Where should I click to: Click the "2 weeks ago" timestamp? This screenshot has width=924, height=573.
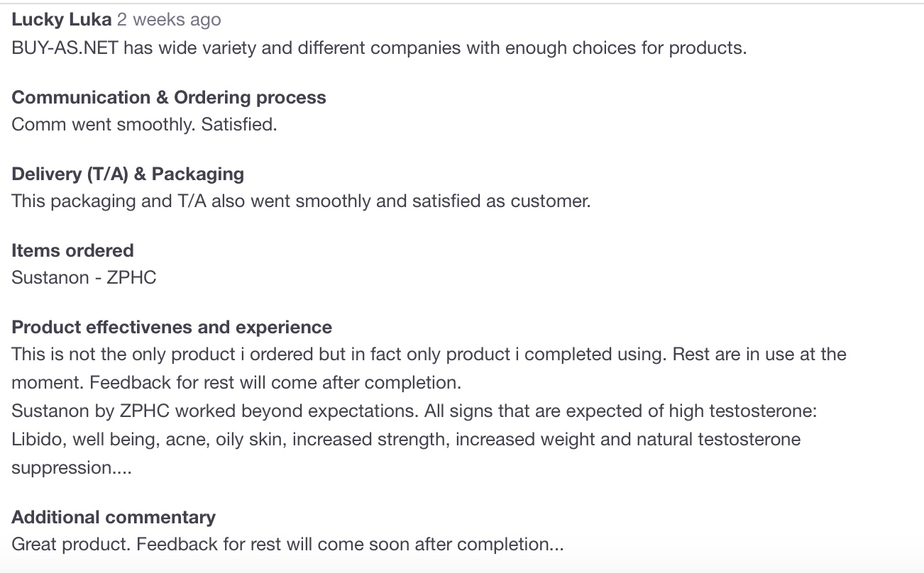point(169,20)
